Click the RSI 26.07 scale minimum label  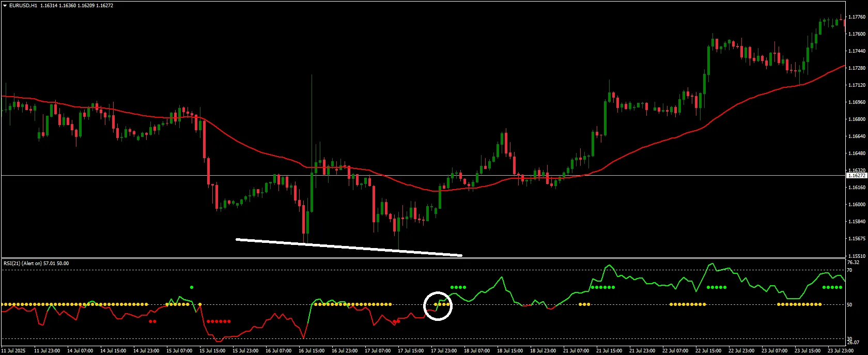pos(854,343)
